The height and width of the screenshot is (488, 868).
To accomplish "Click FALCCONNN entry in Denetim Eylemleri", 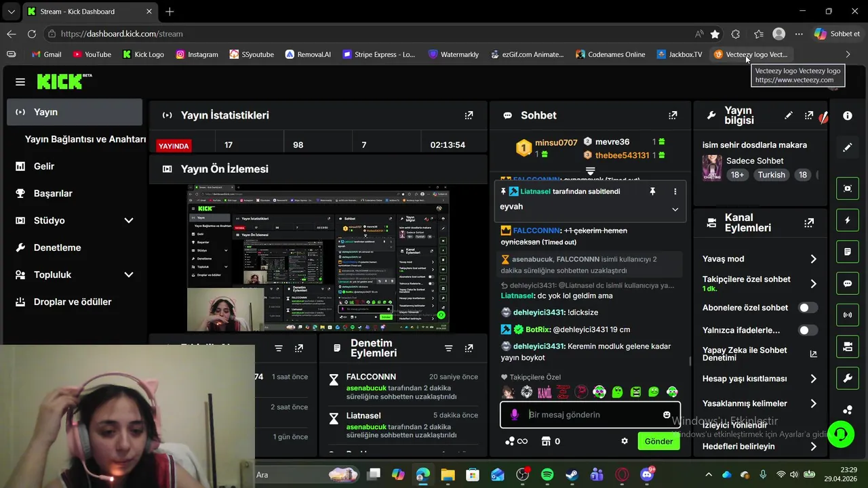I will [371, 377].
